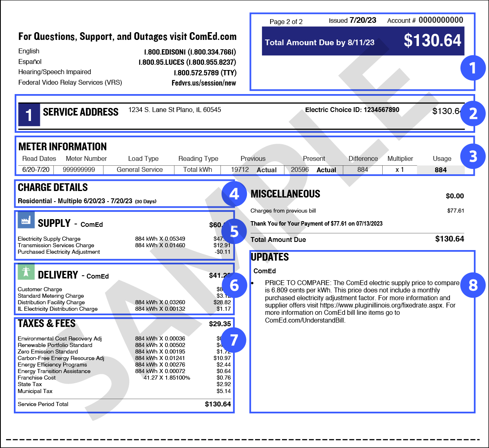
Task: Select the blue circle marker numbered 2
Action: pos(473,113)
